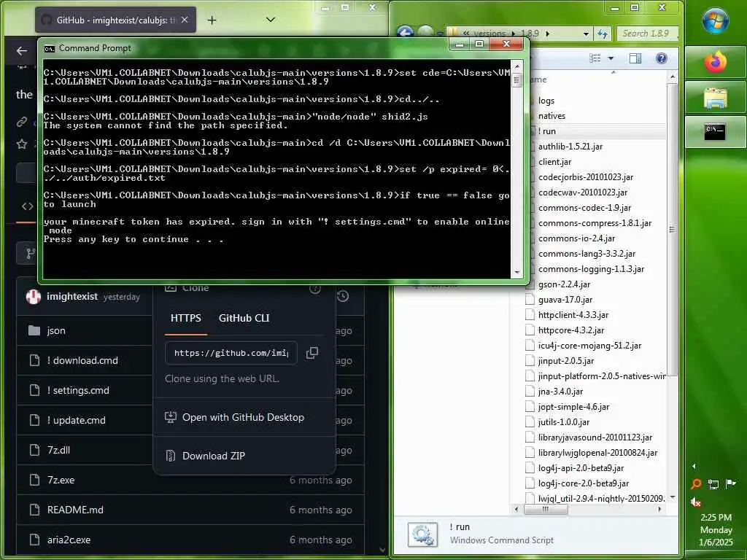Open 7z.dll file in repo
This screenshot has width=747, height=560.
[x=58, y=450]
